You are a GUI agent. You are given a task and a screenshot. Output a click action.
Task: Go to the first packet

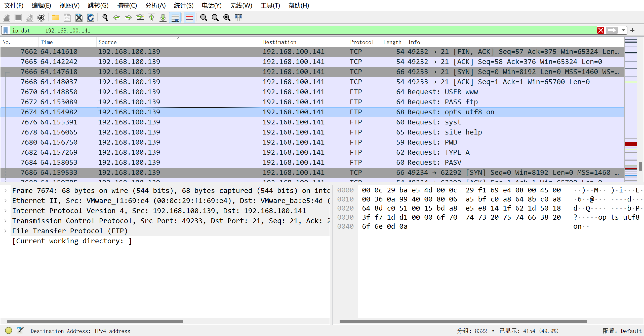pyautogui.click(x=151, y=18)
